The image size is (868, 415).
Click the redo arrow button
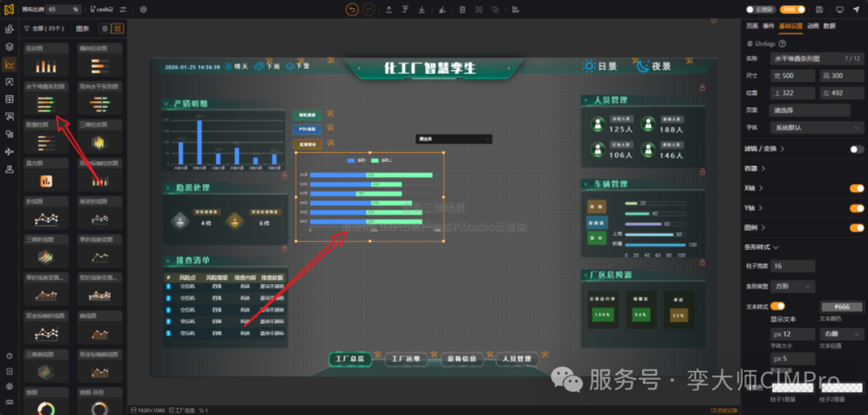click(x=368, y=10)
